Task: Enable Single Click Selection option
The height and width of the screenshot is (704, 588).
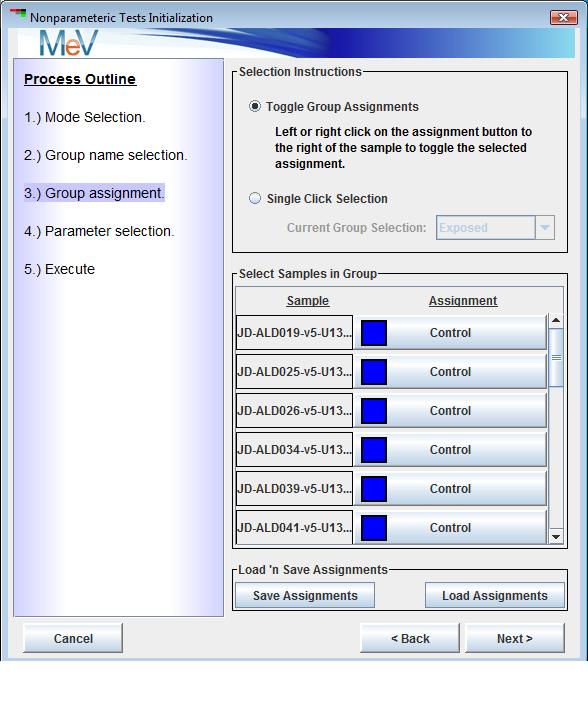Action: tap(255, 198)
